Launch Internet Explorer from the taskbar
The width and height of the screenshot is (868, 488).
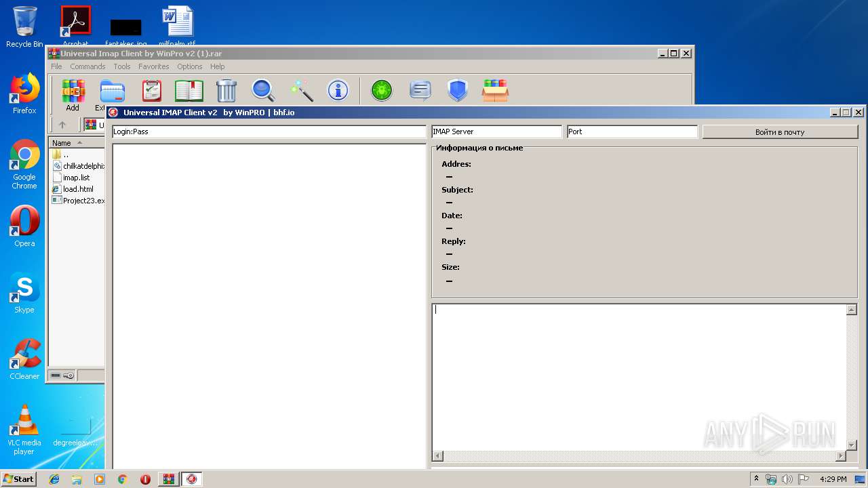click(x=54, y=479)
